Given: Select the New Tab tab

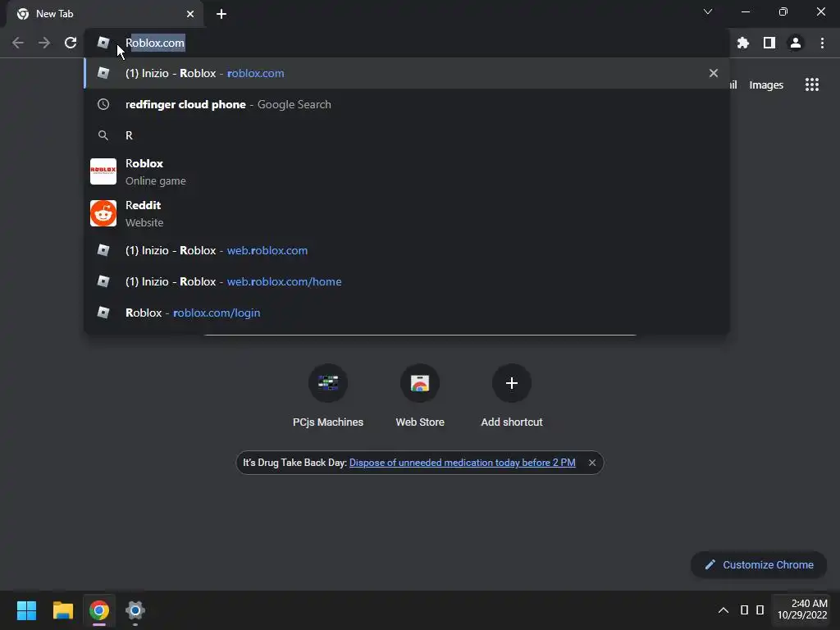Looking at the screenshot, I should tap(105, 14).
